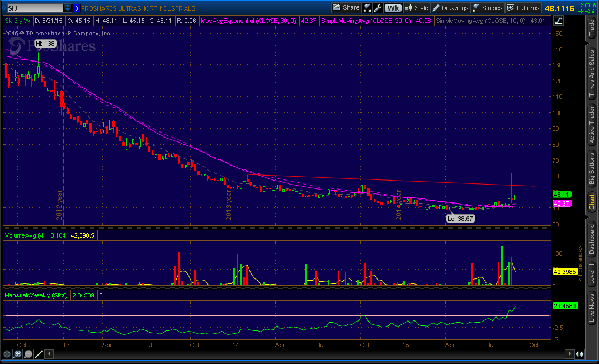599x364 pixels.
Task: Change the Wk timeframe setting
Action: click(394, 8)
